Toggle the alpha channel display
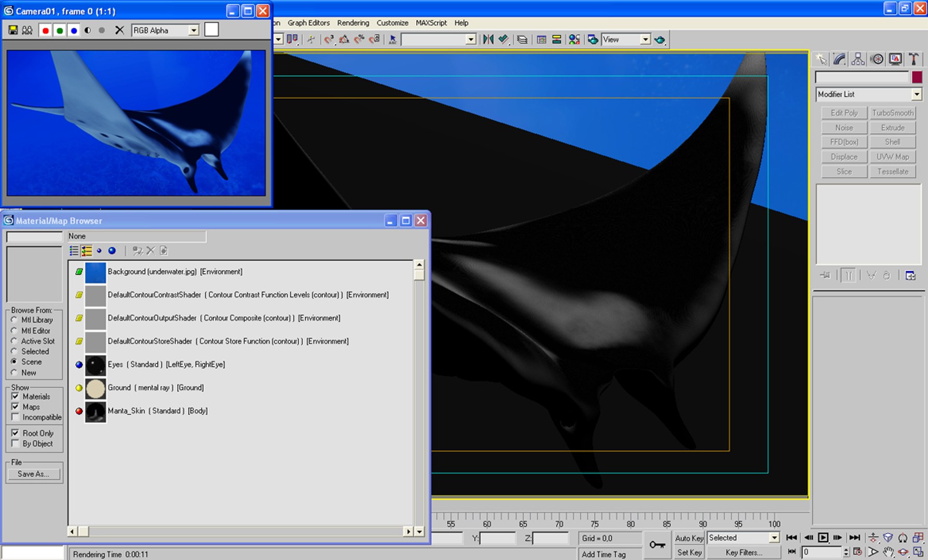 [x=88, y=31]
